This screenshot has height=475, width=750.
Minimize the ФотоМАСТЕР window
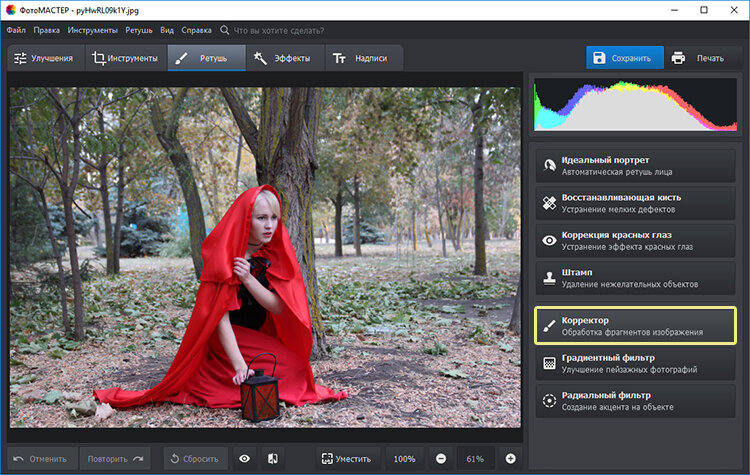click(x=674, y=10)
